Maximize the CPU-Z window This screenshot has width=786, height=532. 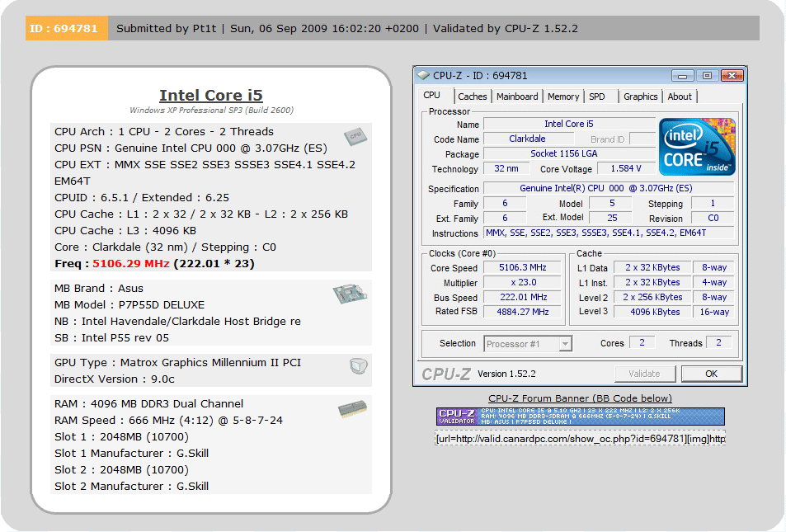[x=707, y=76]
